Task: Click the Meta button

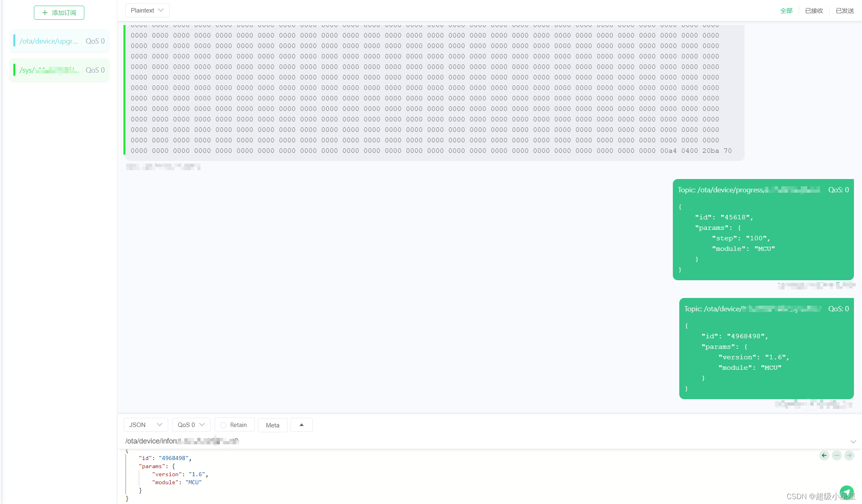Action: (x=272, y=425)
